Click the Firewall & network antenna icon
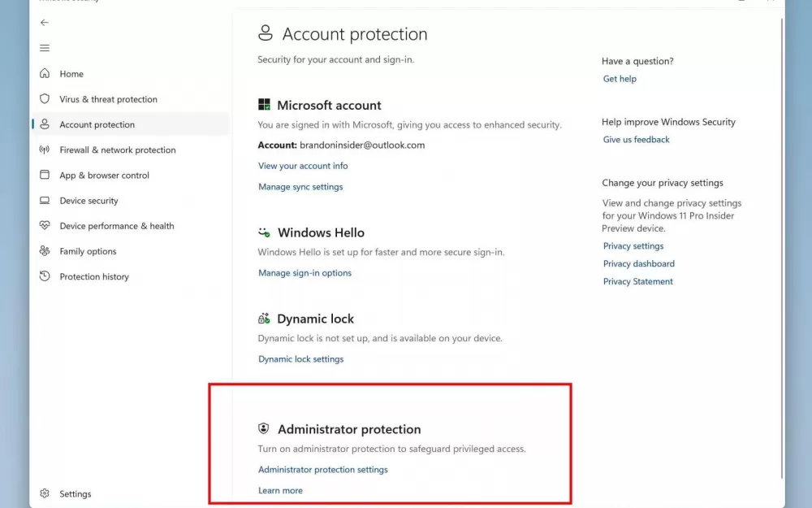The width and height of the screenshot is (812, 508). coord(45,150)
